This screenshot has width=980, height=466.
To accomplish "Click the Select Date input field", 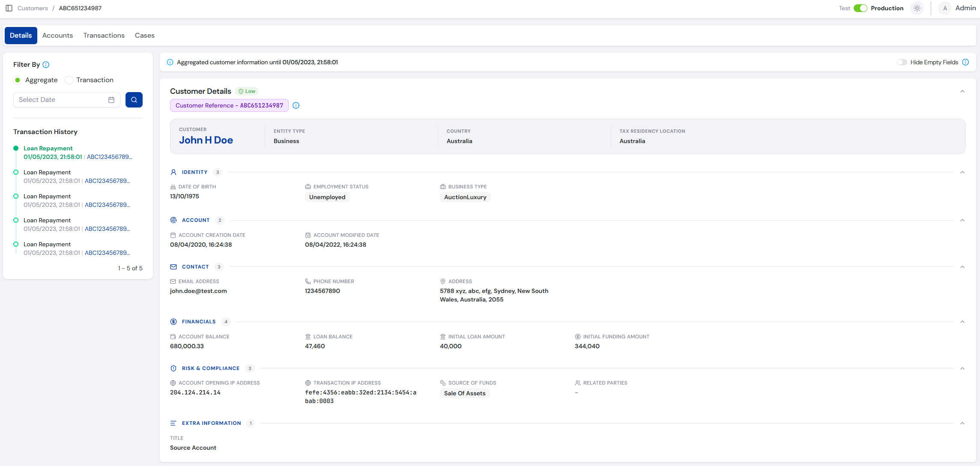I will click(67, 100).
